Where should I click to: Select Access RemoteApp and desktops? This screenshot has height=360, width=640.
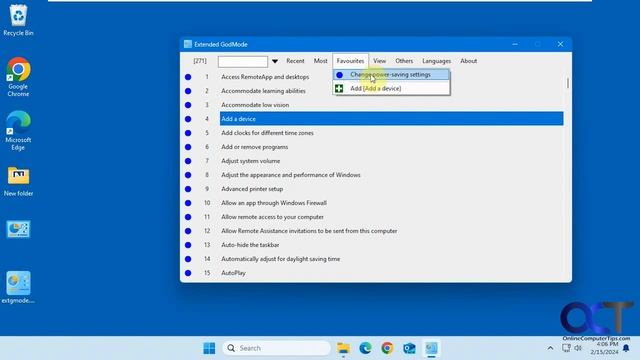[265, 77]
